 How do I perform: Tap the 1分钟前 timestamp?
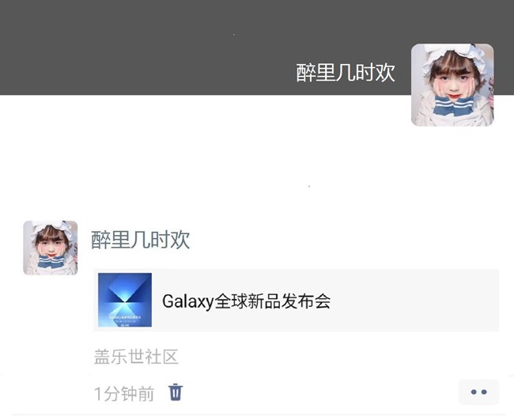[x=124, y=393]
